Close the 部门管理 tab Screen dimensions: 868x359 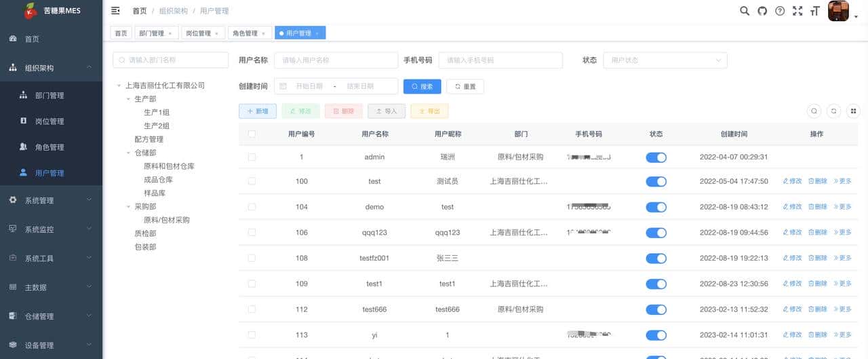[x=170, y=33]
